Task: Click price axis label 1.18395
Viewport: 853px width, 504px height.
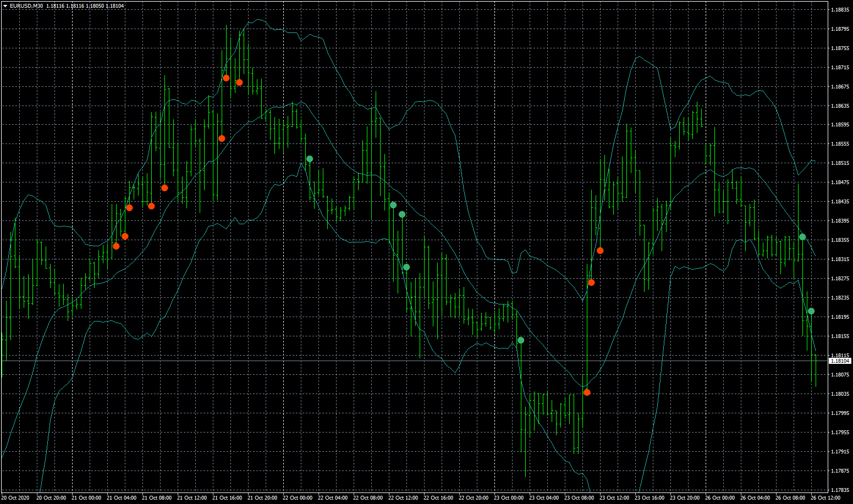Action: [839, 221]
